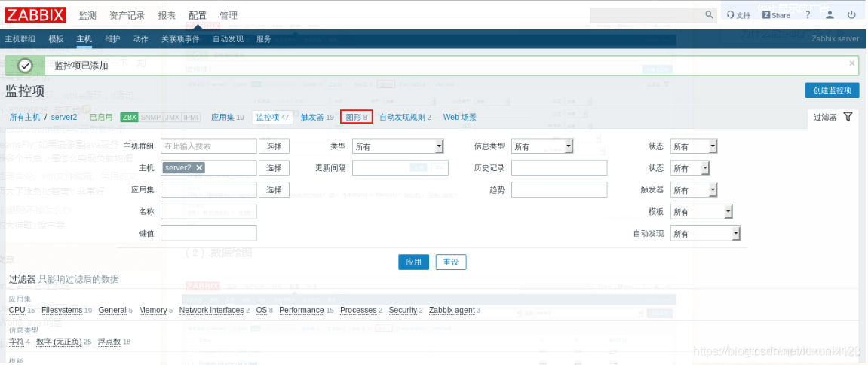Open the 配置 top menu
This screenshot has width=868, height=365.
198,16
